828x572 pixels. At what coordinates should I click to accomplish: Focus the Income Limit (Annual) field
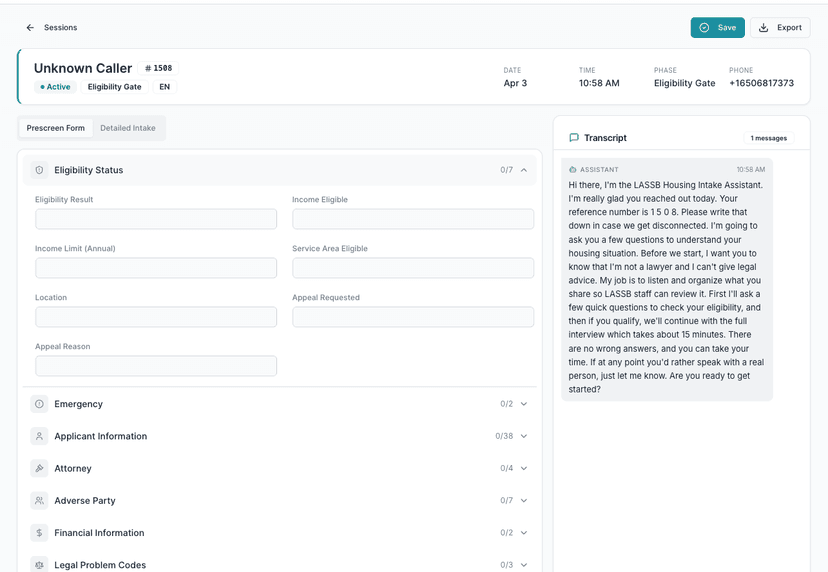(156, 268)
